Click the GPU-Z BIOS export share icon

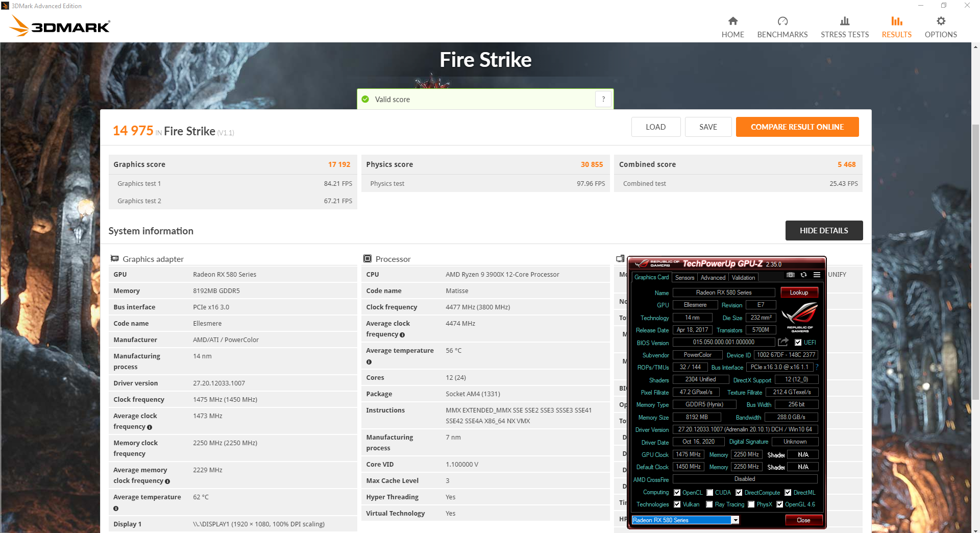pos(783,342)
